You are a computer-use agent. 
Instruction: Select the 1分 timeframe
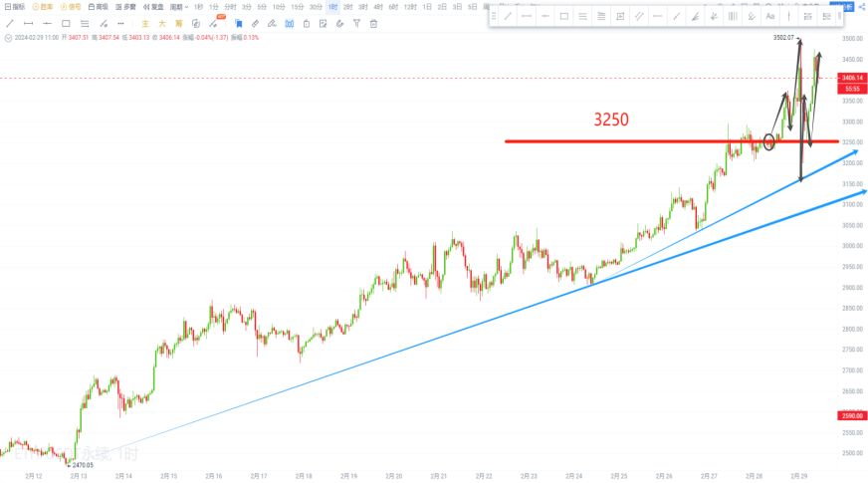click(214, 7)
